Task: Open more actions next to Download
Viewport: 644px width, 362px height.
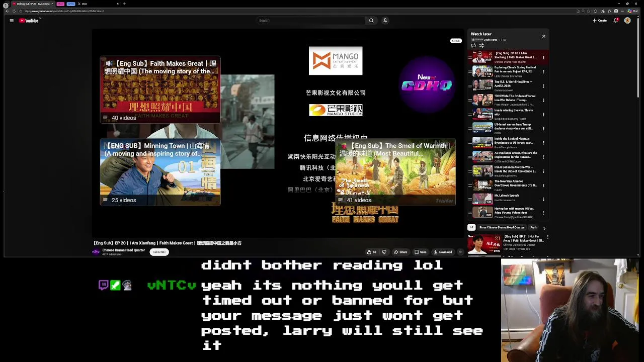Action: 460,252
